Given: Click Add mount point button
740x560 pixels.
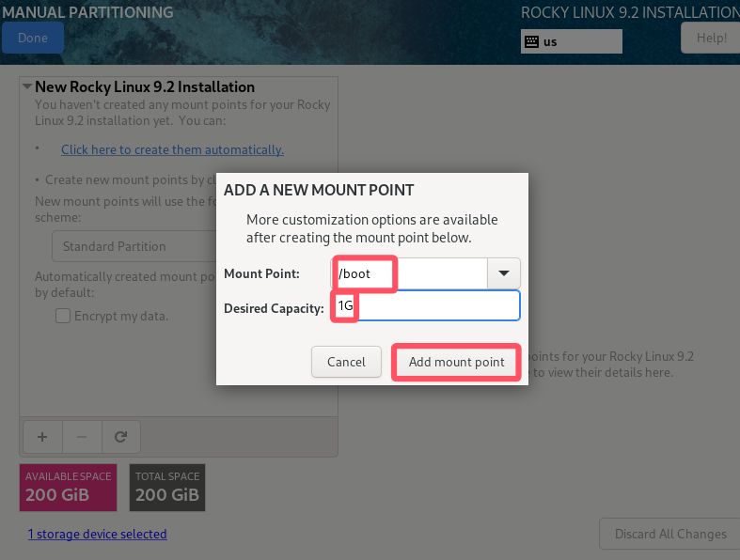Looking at the screenshot, I should click(456, 362).
